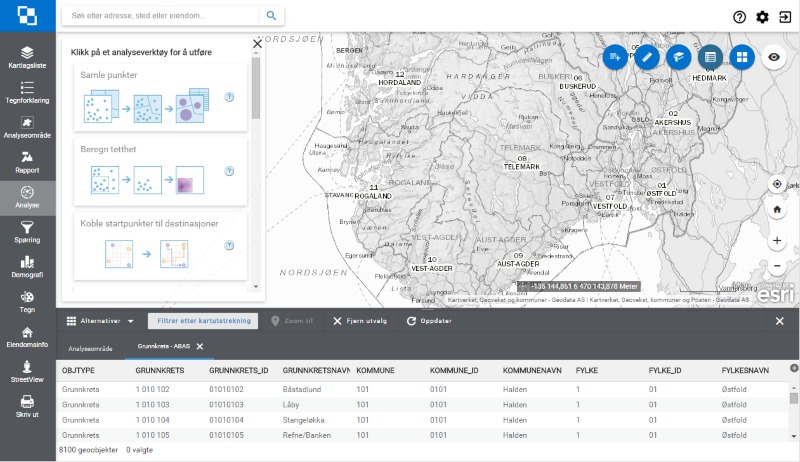Open the Kartlagsliste layer list
The width and height of the screenshot is (800, 462).
(27, 57)
